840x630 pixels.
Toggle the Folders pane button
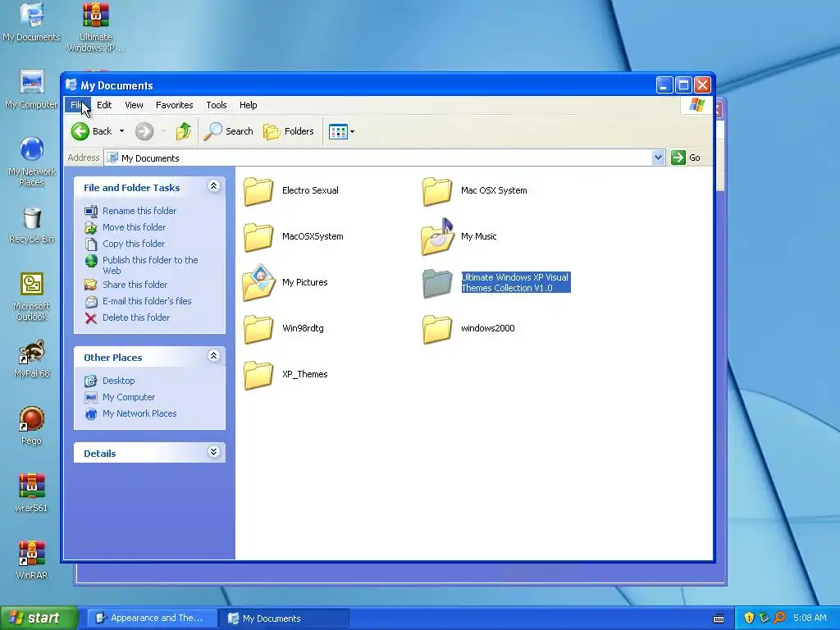289,131
